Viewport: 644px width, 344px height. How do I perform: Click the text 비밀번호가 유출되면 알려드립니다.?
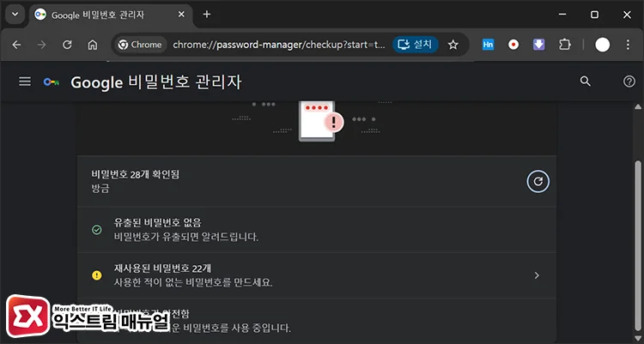click(186, 237)
